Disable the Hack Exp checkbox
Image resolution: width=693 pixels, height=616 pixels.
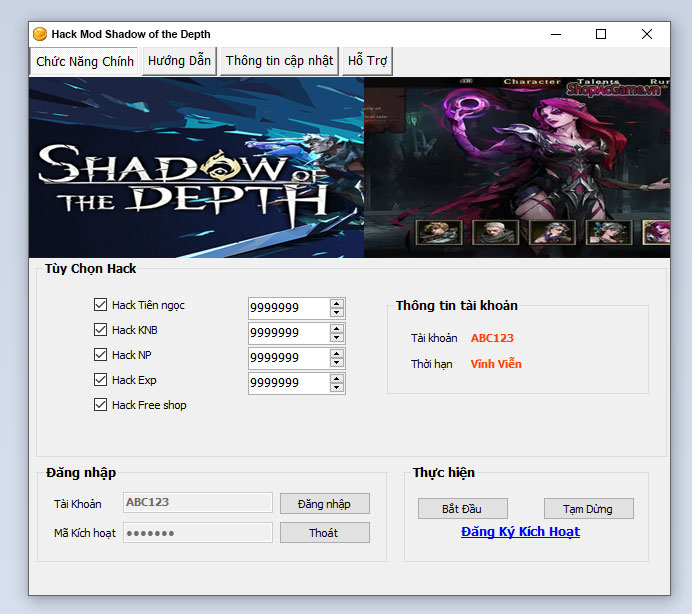point(100,380)
